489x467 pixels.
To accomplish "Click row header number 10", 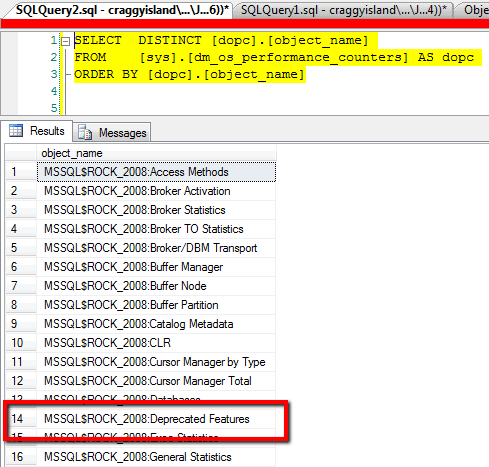I will (x=21, y=343).
